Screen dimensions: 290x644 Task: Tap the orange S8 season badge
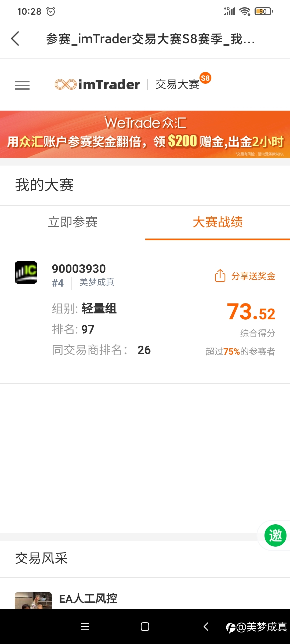click(x=205, y=78)
